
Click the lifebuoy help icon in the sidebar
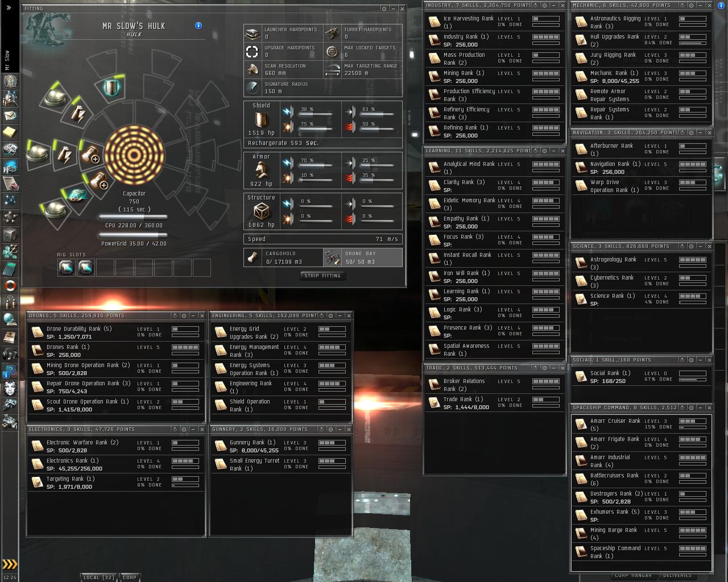pyautogui.click(x=10, y=285)
